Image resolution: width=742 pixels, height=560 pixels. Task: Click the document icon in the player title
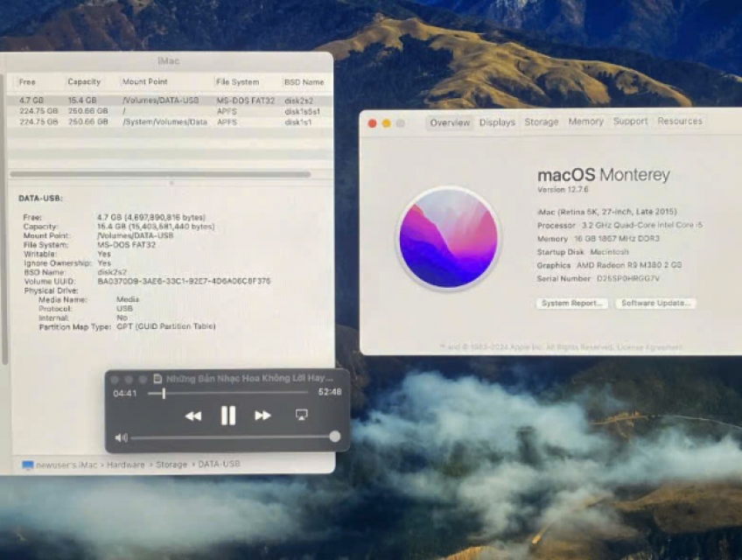pos(157,379)
